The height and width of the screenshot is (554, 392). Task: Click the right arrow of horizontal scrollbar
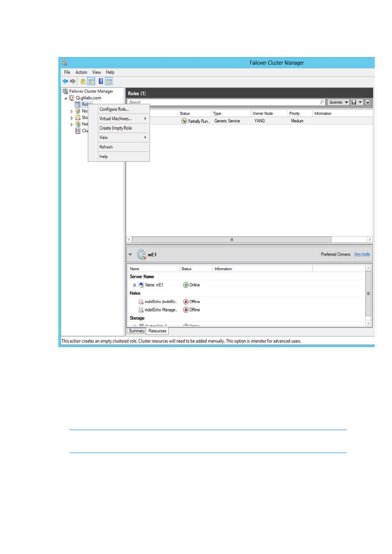tap(370, 240)
